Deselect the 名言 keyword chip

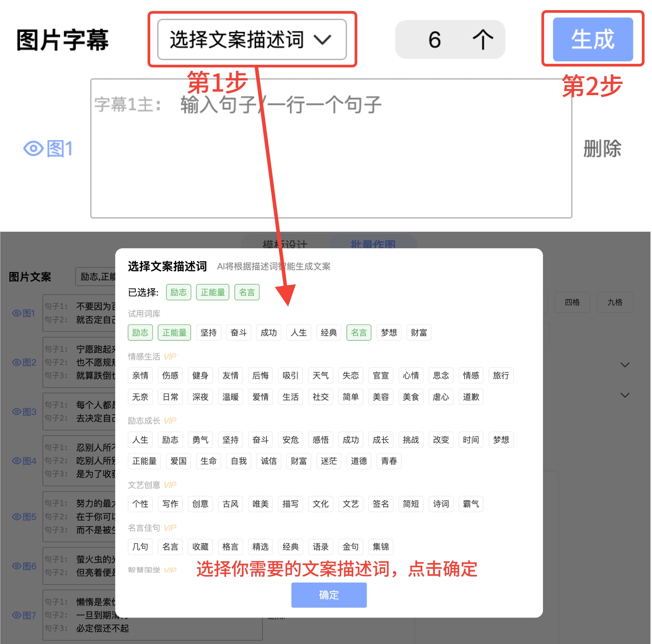tap(247, 292)
